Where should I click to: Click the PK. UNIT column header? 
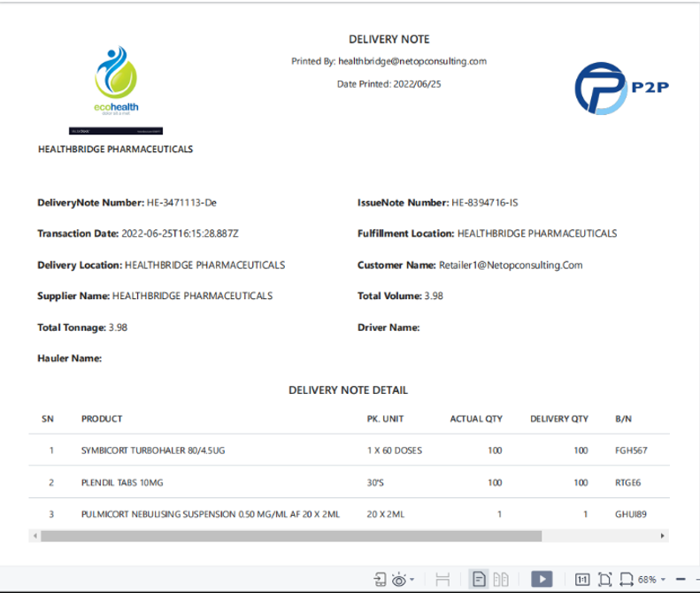[385, 419]
